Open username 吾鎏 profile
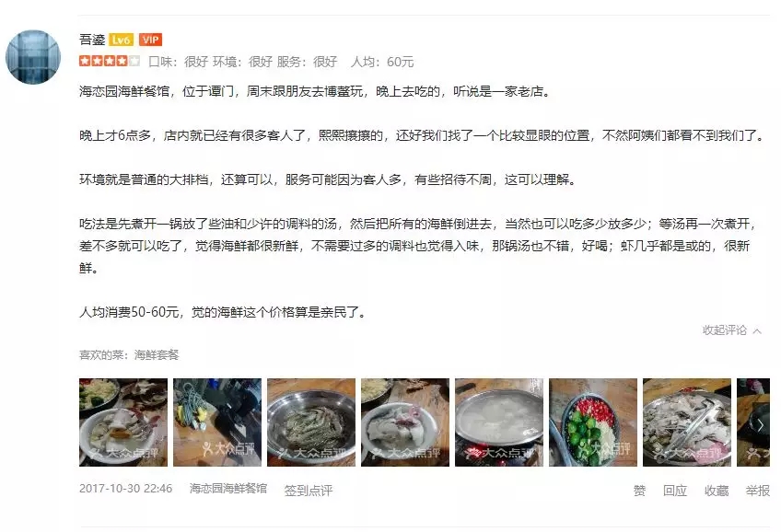Viewport: 781px width, 532px height. click(92, 40)
